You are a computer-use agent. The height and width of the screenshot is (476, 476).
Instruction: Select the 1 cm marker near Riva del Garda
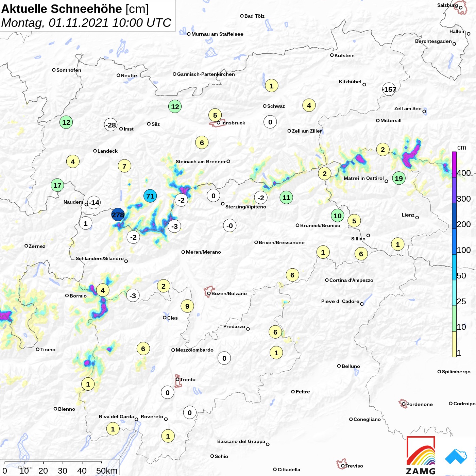click(113, 429)
